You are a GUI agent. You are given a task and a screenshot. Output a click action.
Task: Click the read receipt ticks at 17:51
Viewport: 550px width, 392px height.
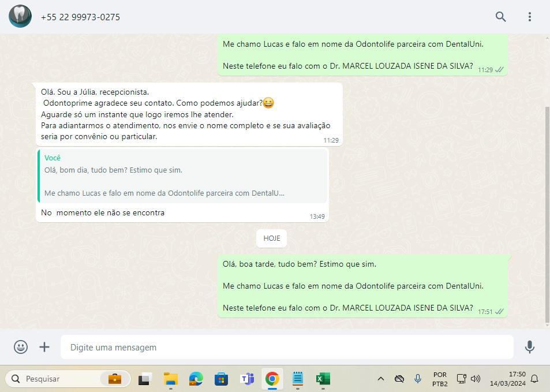499,312
